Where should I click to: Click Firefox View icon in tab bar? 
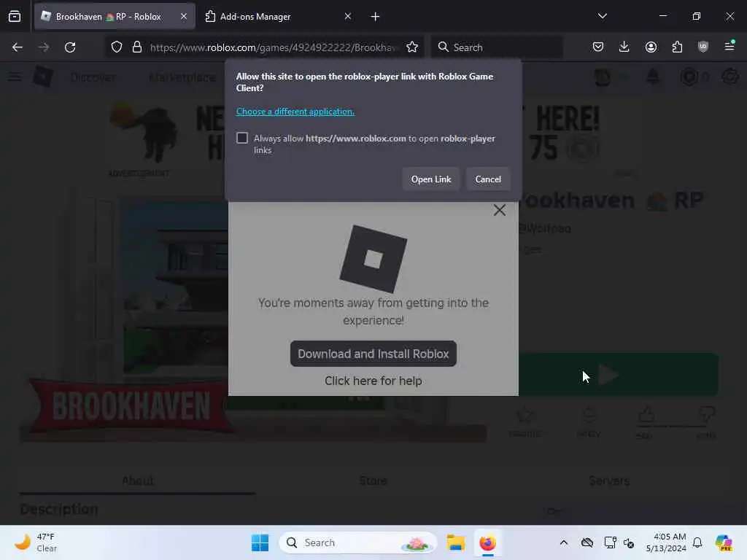pos(15,16)
